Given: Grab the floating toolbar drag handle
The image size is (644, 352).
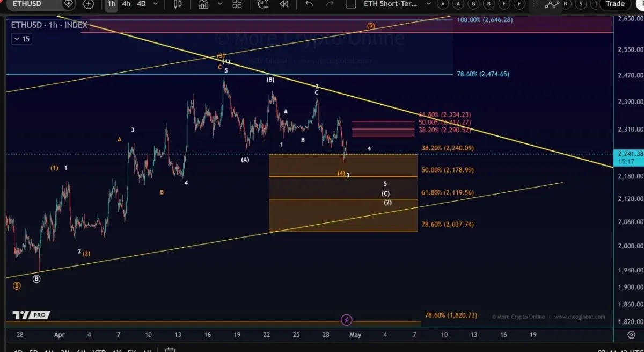Looking at the screenshot, I should point(535,4).
